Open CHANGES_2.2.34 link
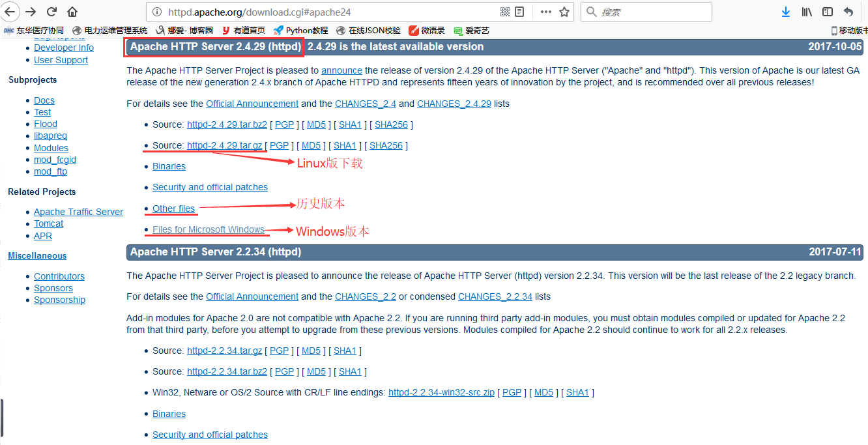This screenshot has width=868, height=445. [495, 296]
